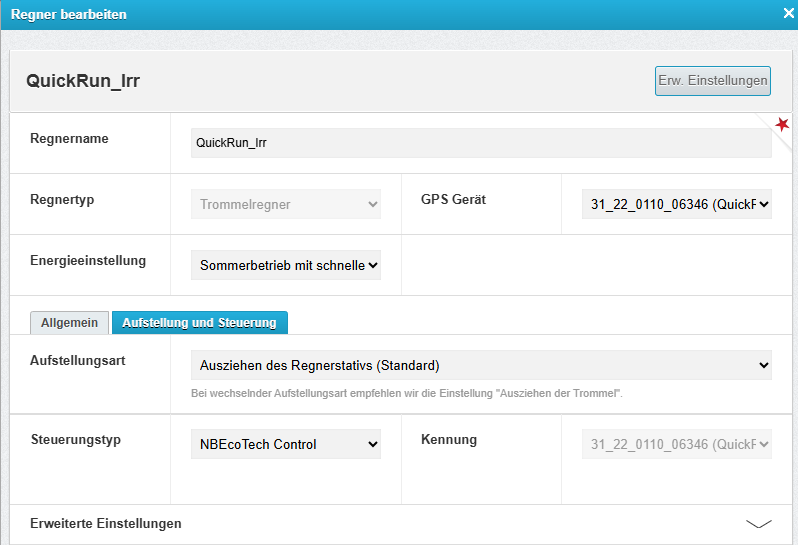Image resolution: width=798 pixels, height=545 pixels.
Task: Click the Erweiterte Einstellungen section title
Action: click(x=106, y=523)
